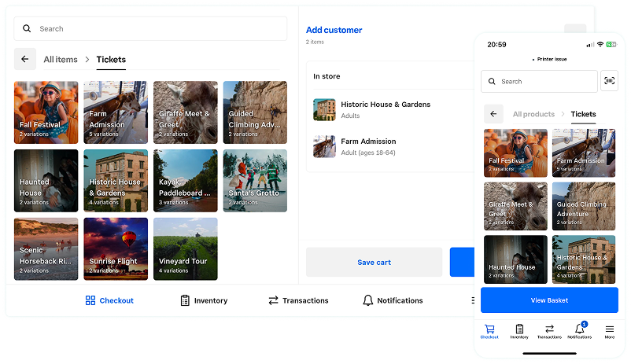Tap the mobile Search field
Viewport: 631px width, 364px height.
click(x=539, y=81)
